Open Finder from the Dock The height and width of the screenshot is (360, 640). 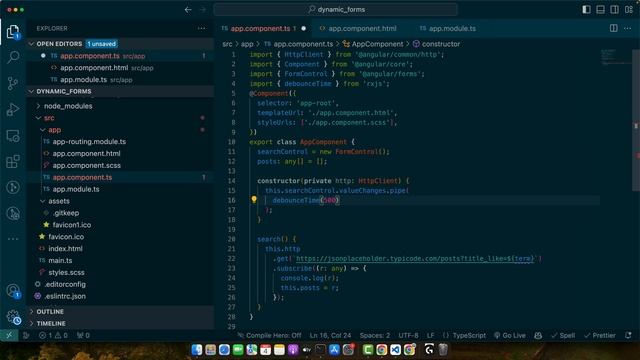coord(197,349)
